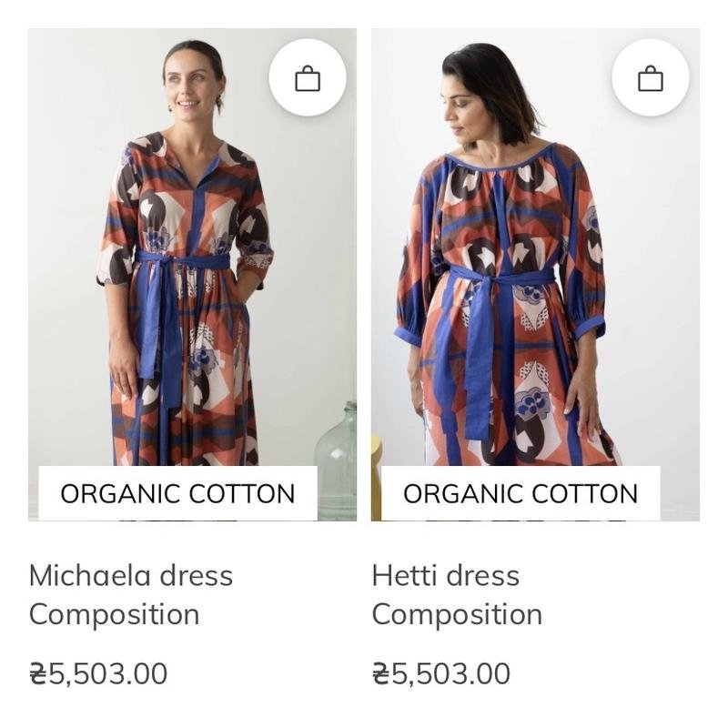Screen dimensions: 728x728
Task: Click the word Composition under Hetti dress
Action: [457, 614]
